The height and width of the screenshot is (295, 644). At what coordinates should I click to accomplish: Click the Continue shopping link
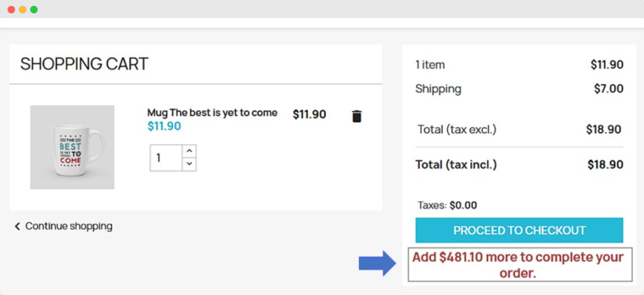69,226
